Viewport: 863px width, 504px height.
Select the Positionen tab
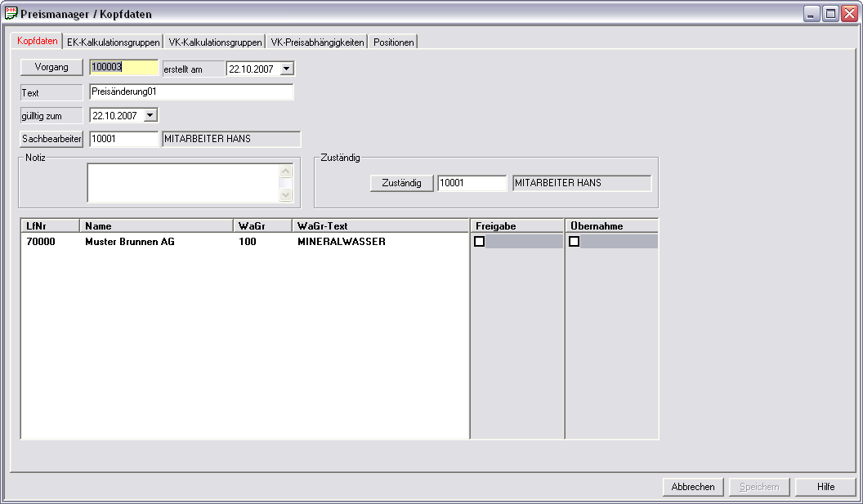point(393,42)
